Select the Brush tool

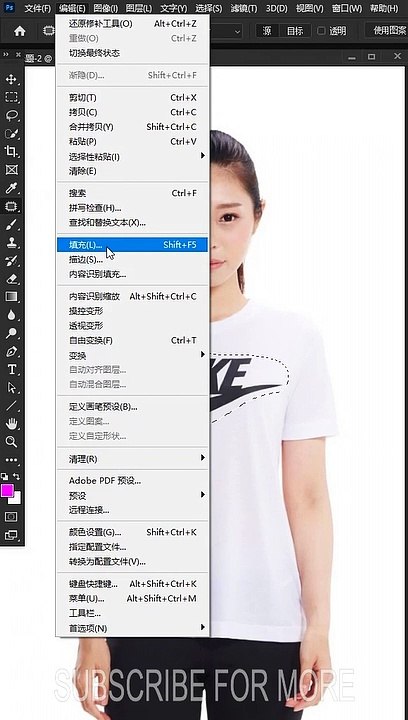(x=11, y=225)
